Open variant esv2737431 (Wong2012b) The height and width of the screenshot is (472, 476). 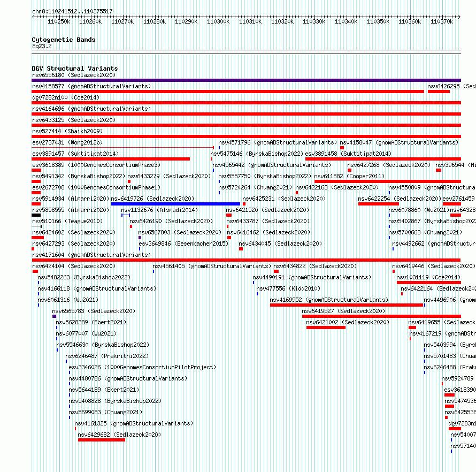(67, 142)
